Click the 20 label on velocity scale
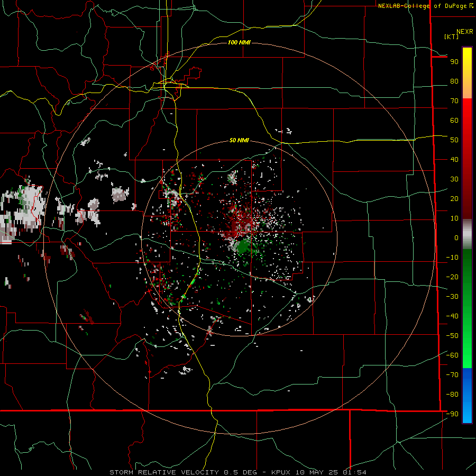This screenshot has height=476, width=476. [x=454, y=199]
